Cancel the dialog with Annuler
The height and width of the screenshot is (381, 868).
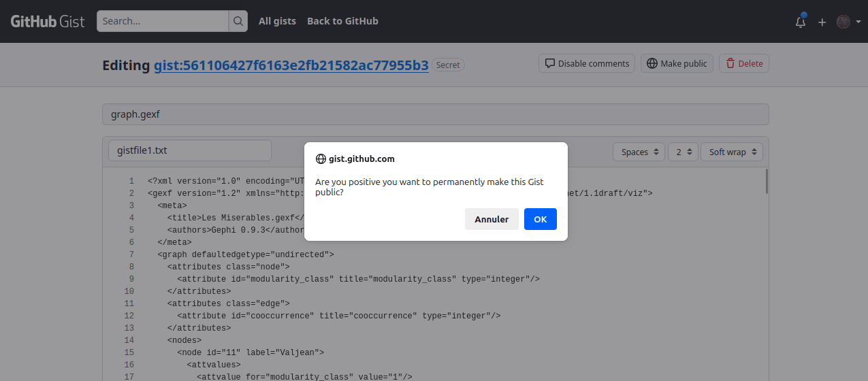[x=492, y=219]
